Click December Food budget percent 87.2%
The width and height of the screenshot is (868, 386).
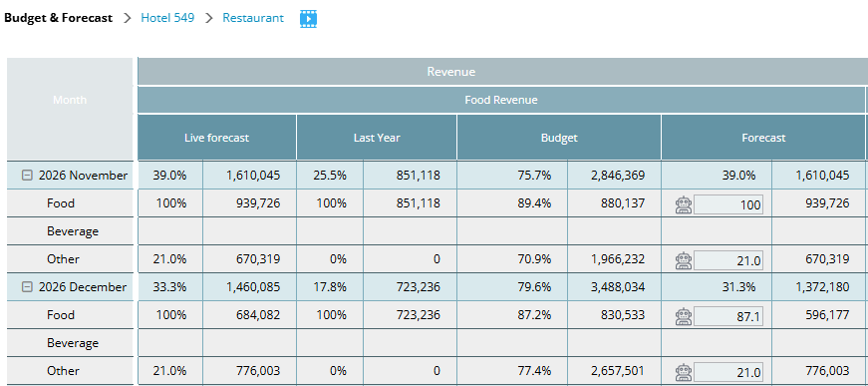click(x=534, y=315)
